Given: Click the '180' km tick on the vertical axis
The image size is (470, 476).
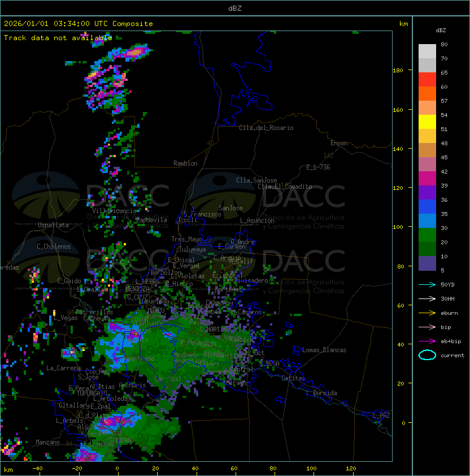Looking at the screenshot, I should click(398, 71).
